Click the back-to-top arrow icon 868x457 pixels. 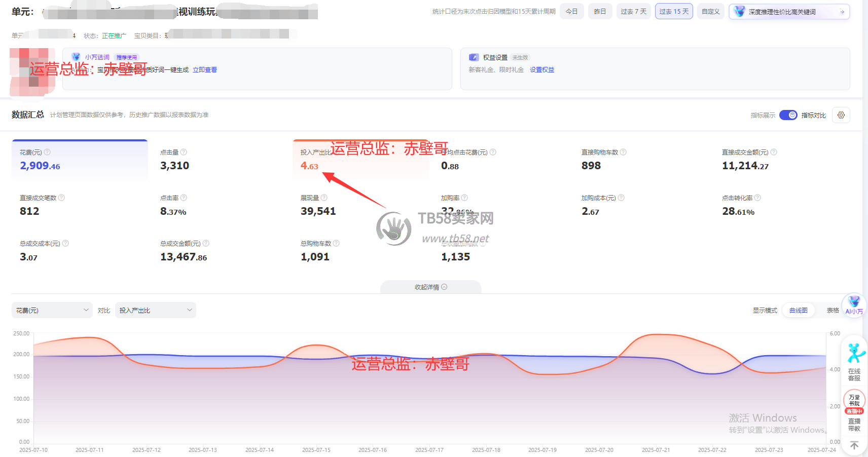click(854, 445)
